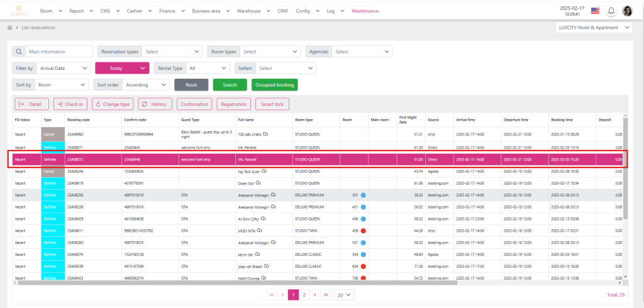The height and width of the screenshot is (308, 644).
Task: Click cloud icon next to TZE WEI CHEN
Action: click(266, 134)
